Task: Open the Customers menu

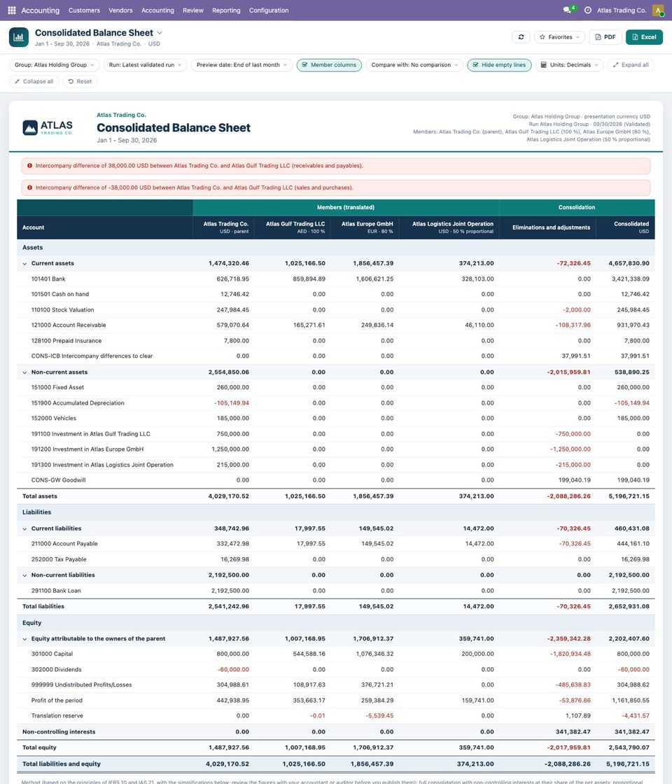Action: point(84,10)
